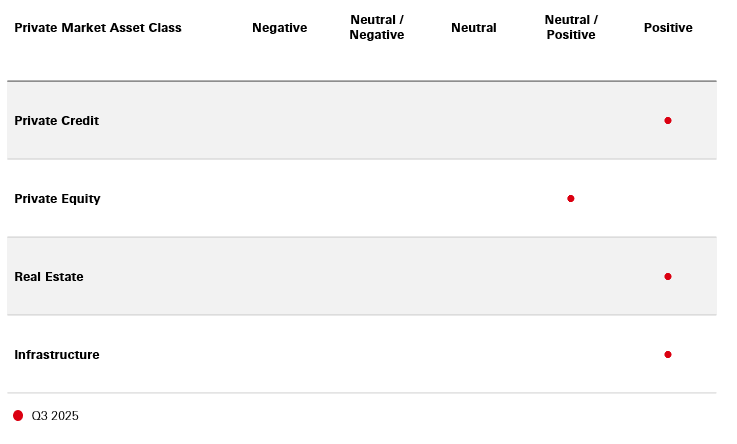Image resolution: width=737 pixels, height=444 pixels.
Task: Click the Neutral / Positive column header
Action: (x=571, y=28)
